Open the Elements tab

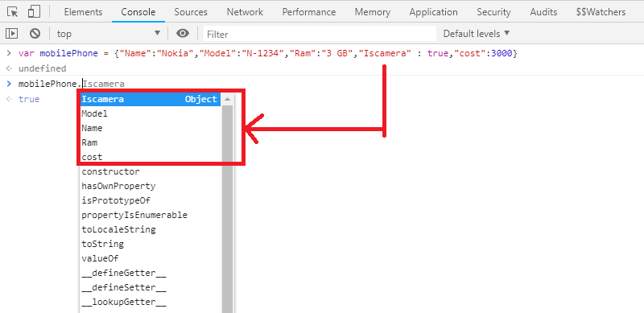tap(83, 12)
